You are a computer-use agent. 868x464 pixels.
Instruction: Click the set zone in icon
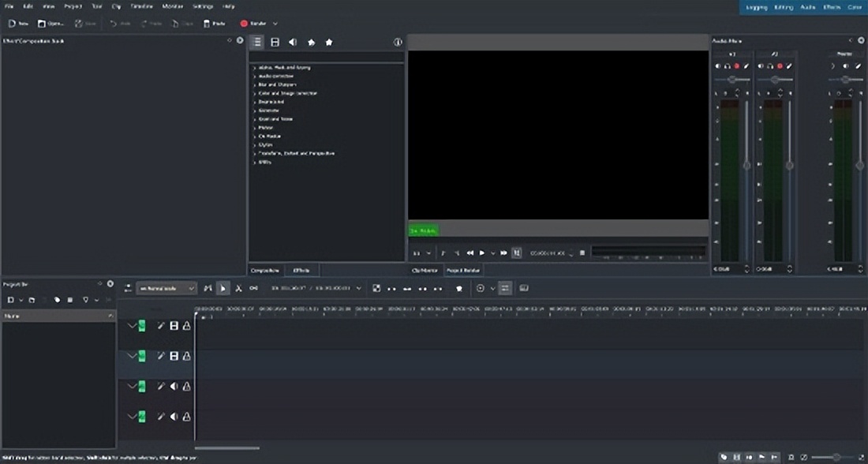(x=443, y=253)
